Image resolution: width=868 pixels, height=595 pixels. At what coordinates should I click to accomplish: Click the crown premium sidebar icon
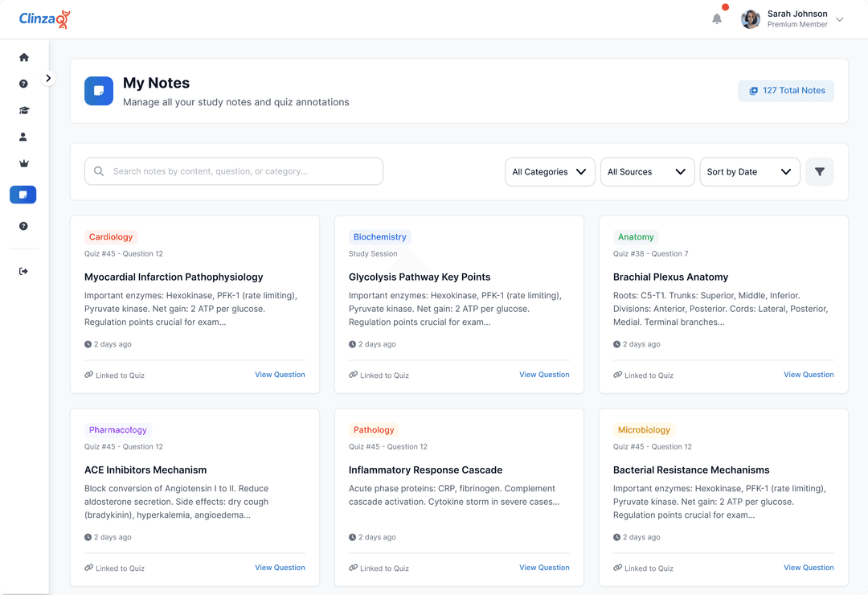[x=23, y=164]
